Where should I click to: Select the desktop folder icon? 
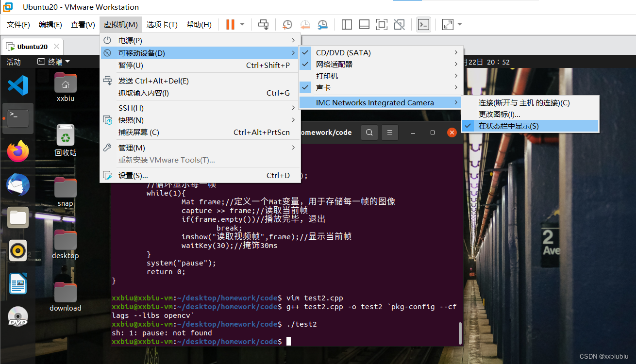[66, 244]
